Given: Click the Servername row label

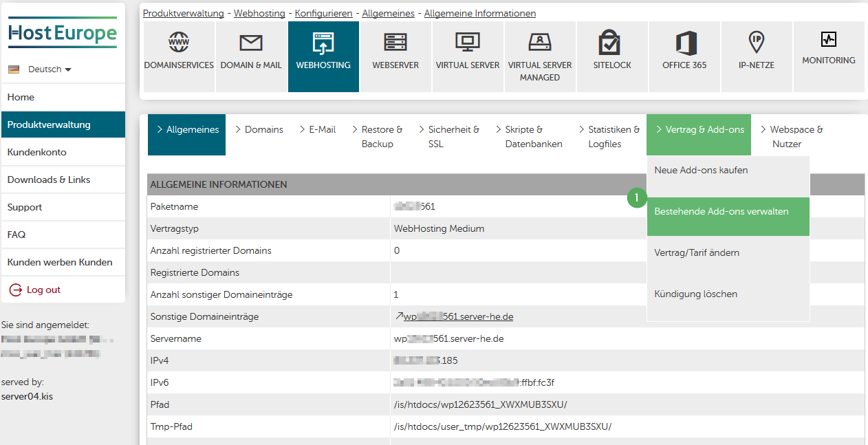Looking at the screenshot, I should pyautogui.click(x=176, y=339).
